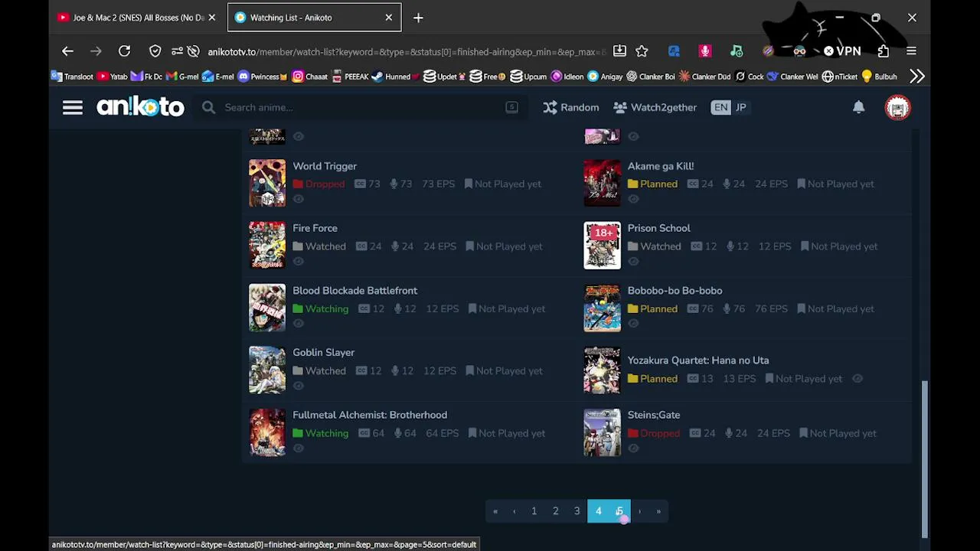The height and width of the screenshot is (551, 980).
Task: Show more bookmarks with the chevron
Action: (917, 77)
